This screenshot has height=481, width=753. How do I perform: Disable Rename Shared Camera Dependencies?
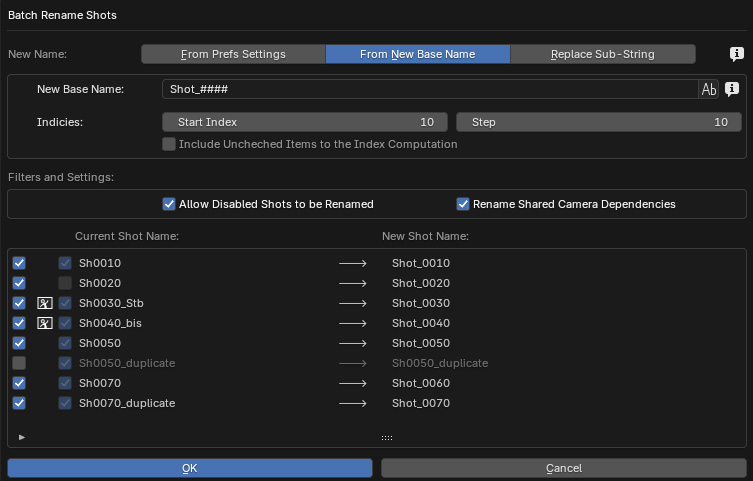coord(463,204)
